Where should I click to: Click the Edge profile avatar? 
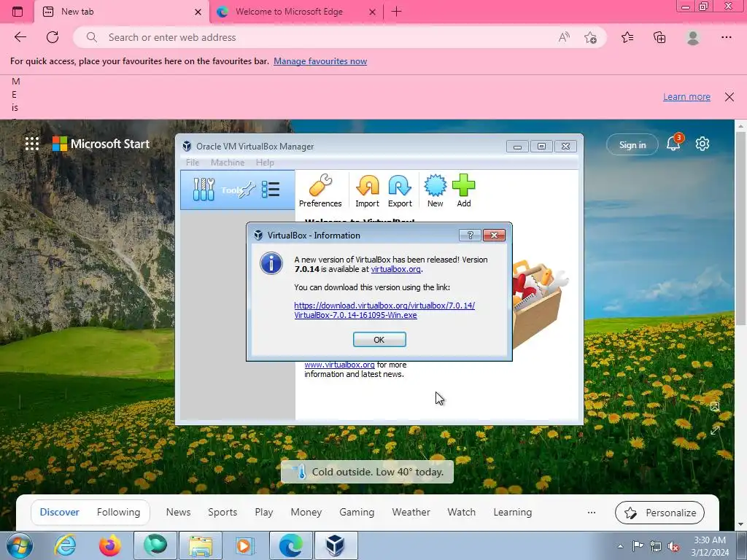693,37
